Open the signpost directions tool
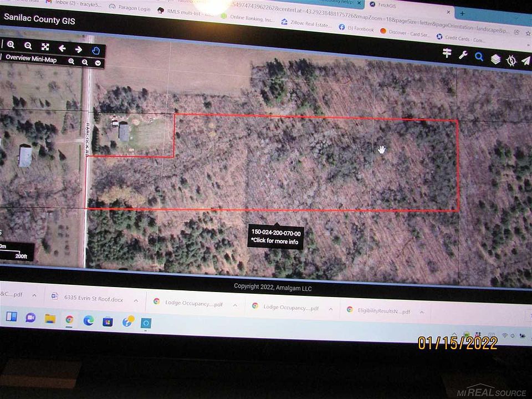 pyautogui.click(x=447, y=53)
